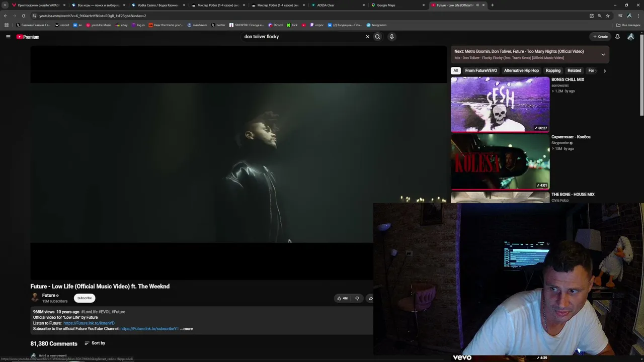Open Future's channel avatar
The image size is (644, 362).
point(35,298)
